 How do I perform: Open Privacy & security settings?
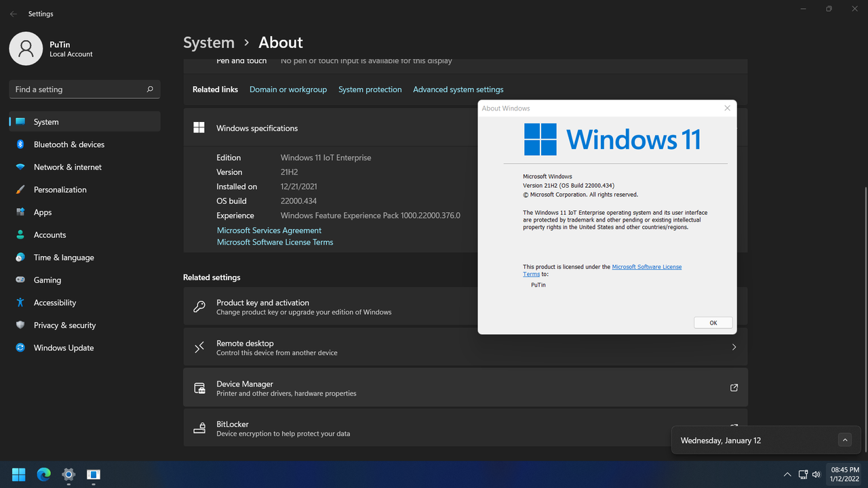pos(64,325)
